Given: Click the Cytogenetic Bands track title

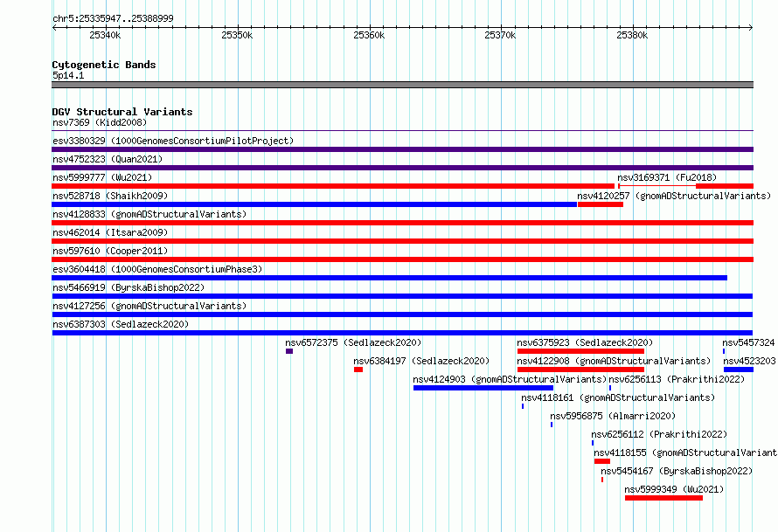Looking at the screenshot, I should coord(104,65).
